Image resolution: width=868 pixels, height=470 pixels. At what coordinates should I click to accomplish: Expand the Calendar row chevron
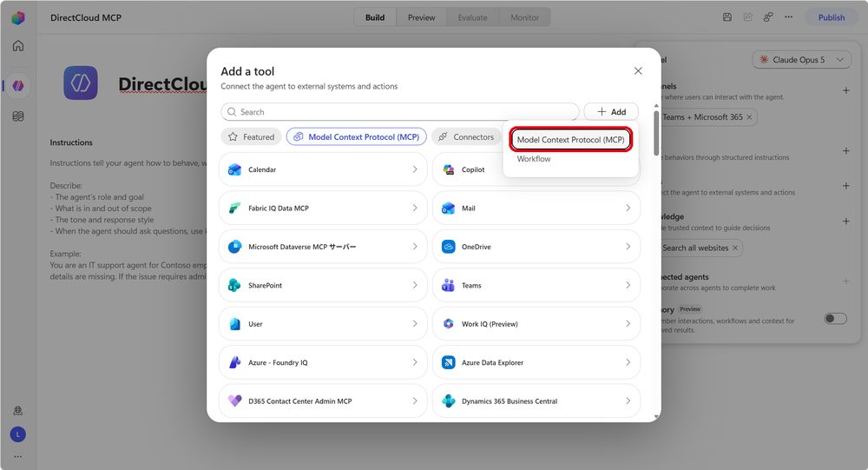point(415,169)
